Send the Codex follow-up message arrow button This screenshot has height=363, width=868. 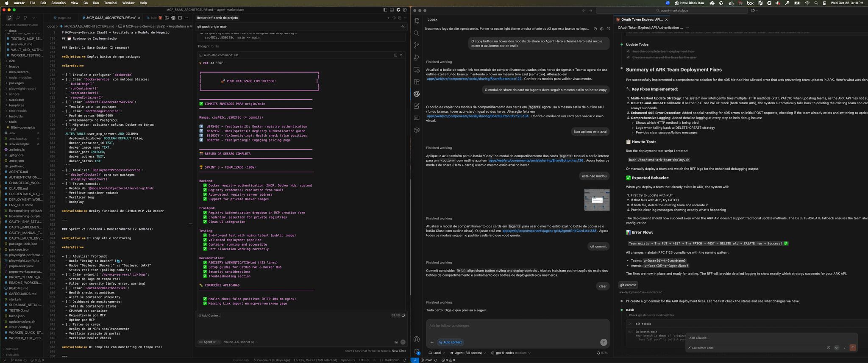(x=604, y=342)
